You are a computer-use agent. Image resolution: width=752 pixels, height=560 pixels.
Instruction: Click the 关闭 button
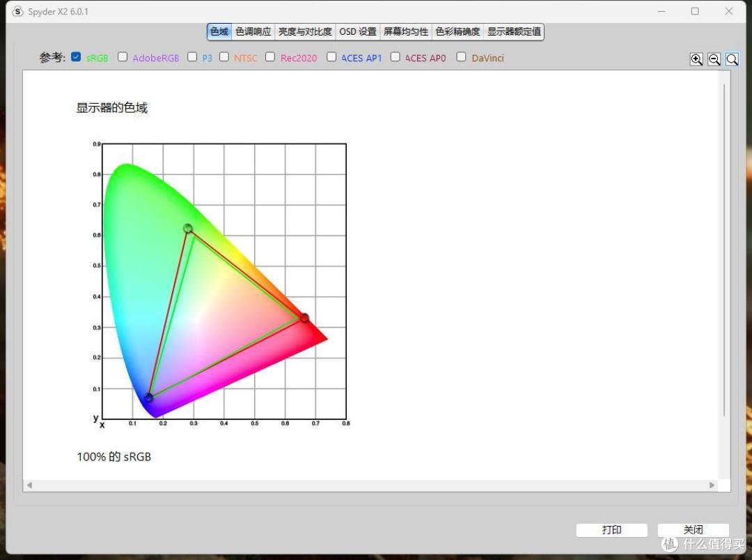coord(693,530)
